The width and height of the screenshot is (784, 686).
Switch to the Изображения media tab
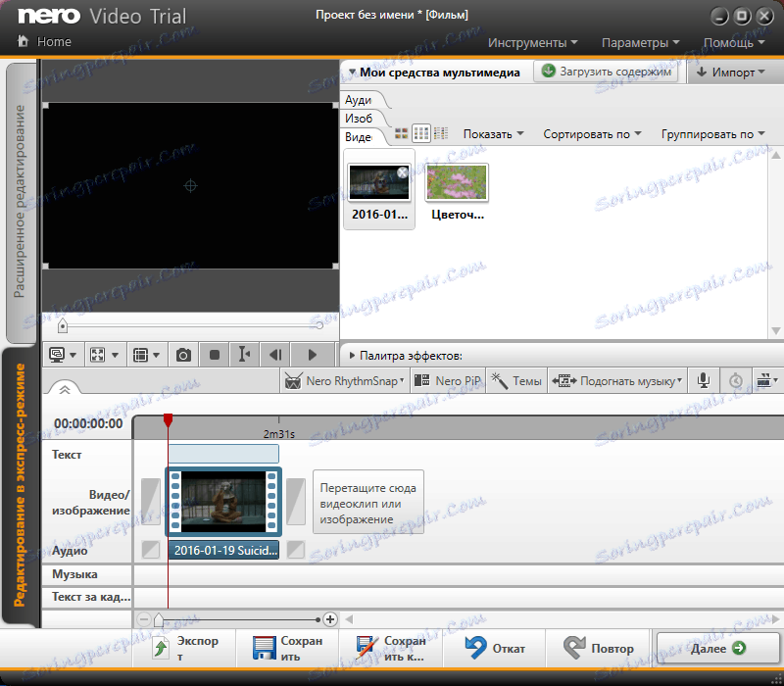click(x=359, y=119)
